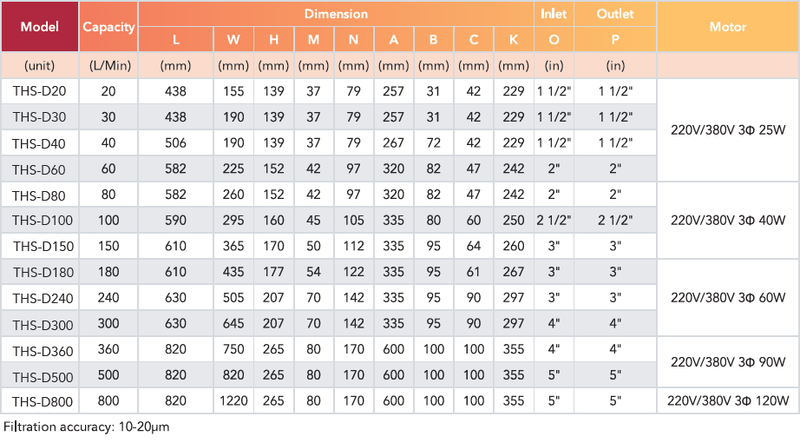Click the Outlet header cell
The width and height of the screenshot is (800, 443).
point(615,14)
